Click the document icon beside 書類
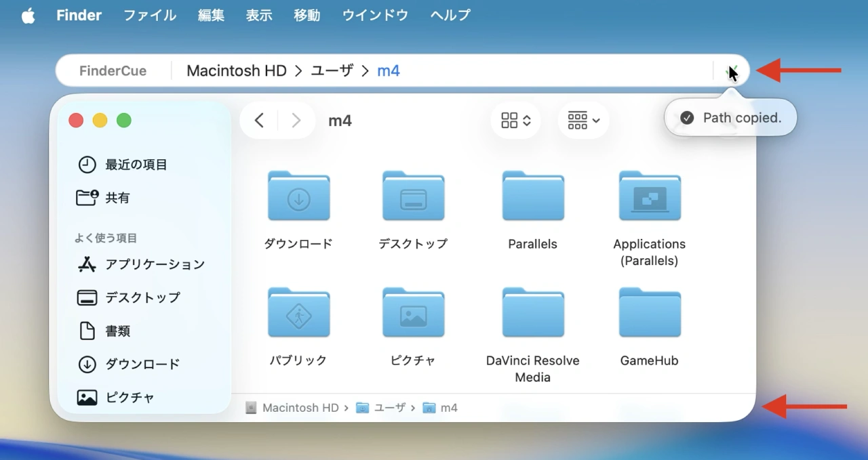 [87, 331]
